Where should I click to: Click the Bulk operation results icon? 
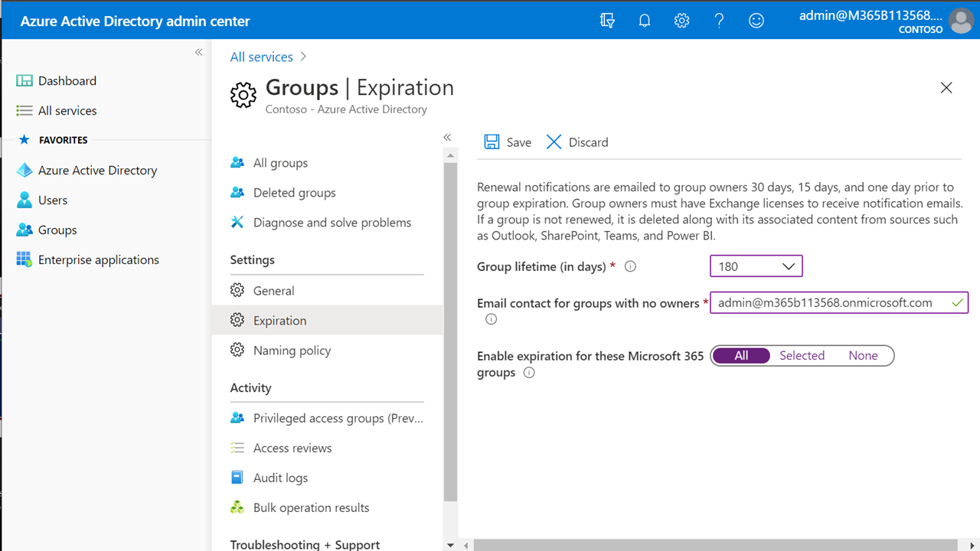pyautogui.click(x=237, y=507)
